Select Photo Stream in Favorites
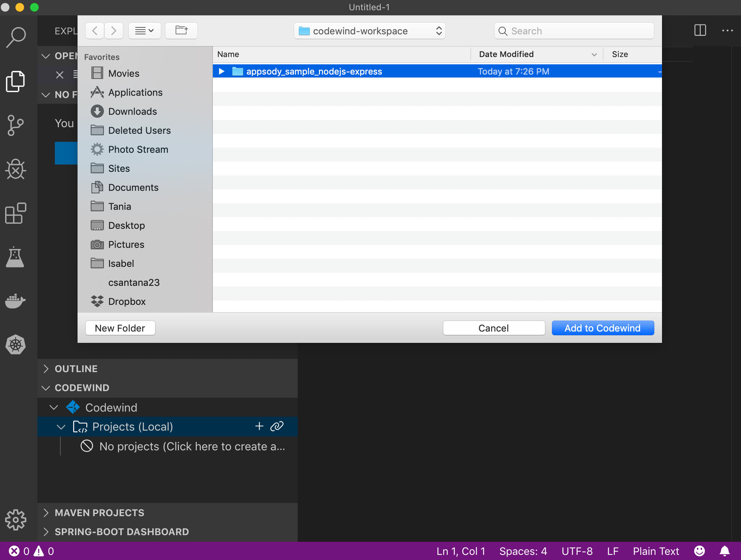Image resolution: width=741 pixels, height=560 pixels. point(138,150)
